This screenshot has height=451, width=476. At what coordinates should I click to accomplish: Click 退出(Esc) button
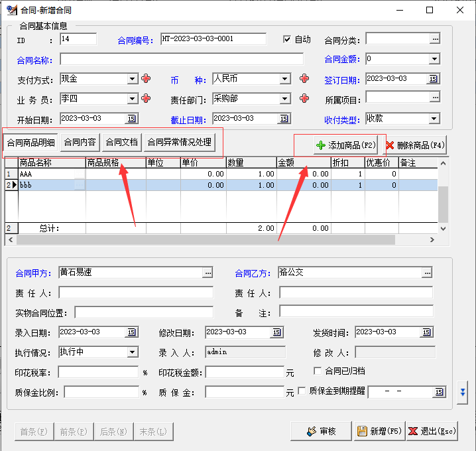[432, 431]
